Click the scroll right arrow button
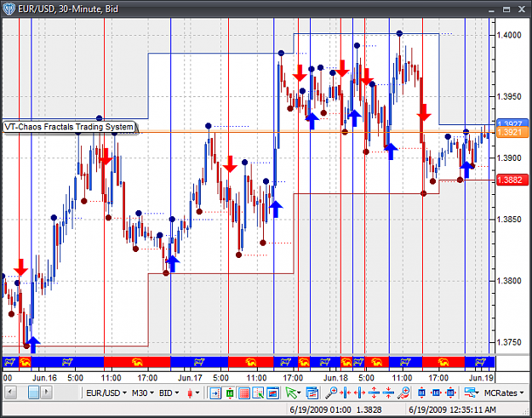This screenshot has height=418, width=532. coord(47,392)
